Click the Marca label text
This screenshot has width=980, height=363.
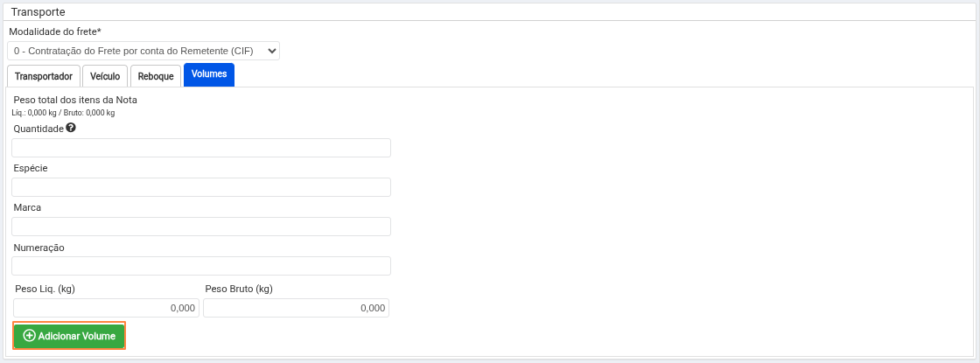28,207
